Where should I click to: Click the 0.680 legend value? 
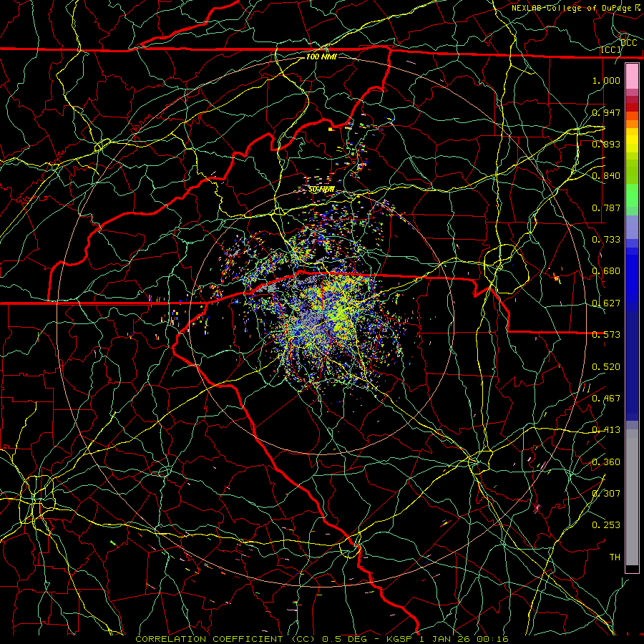(606, 270)
